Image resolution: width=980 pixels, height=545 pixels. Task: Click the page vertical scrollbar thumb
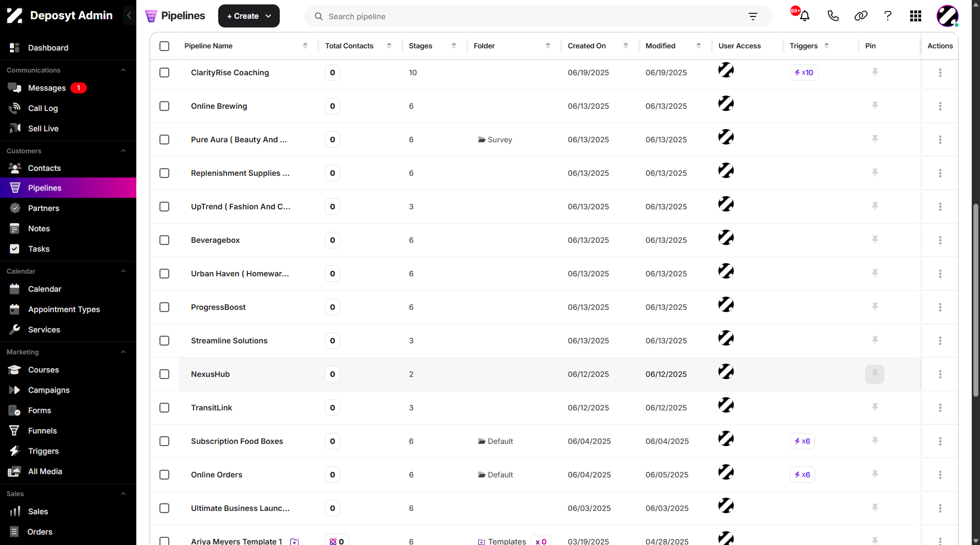pyautogui.click(x=976, y=299)
